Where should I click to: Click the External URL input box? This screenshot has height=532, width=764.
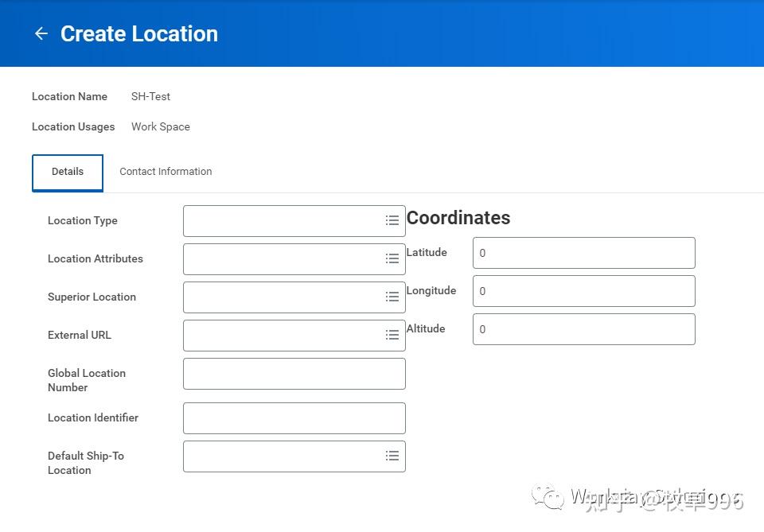click(286, 335)
